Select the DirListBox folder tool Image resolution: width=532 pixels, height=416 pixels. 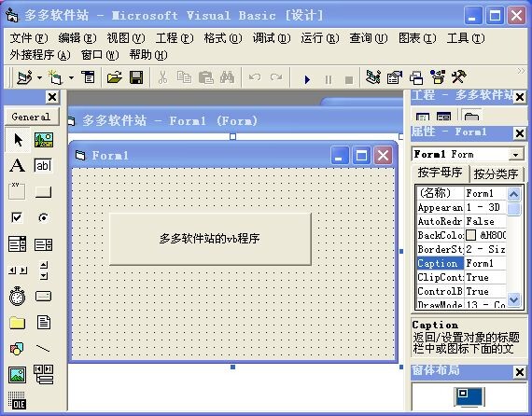(x=17, y=323)
